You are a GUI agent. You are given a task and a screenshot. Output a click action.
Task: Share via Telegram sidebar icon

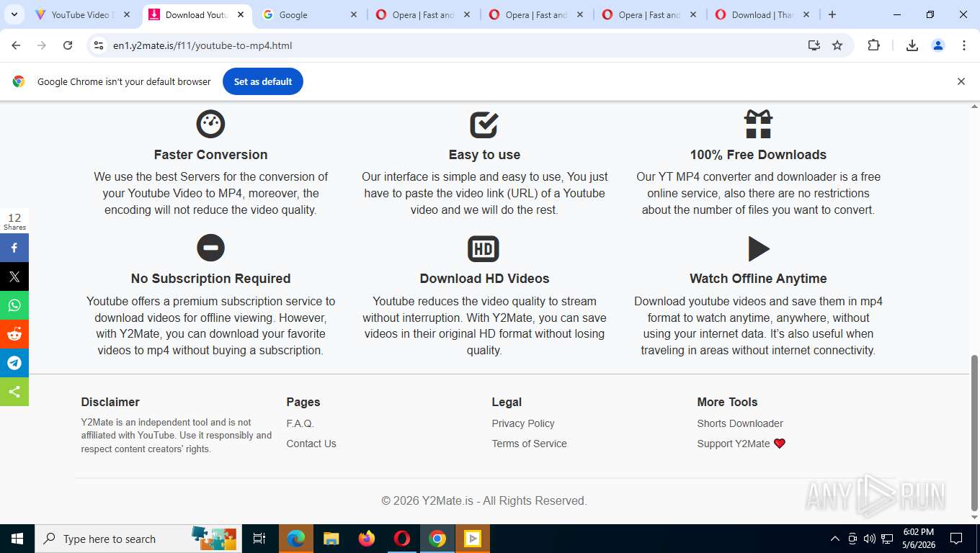coord(14,363)
